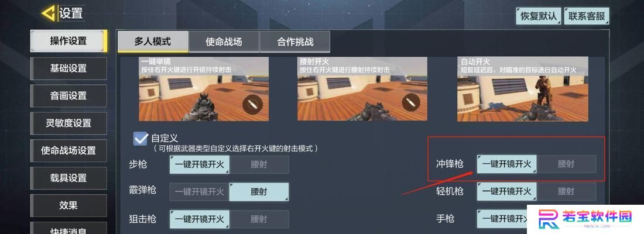Click bullet icon in 一键举镜 preview
Image resolution: width=644 pixels, height=234 pixels.
(x=252, y=104)
